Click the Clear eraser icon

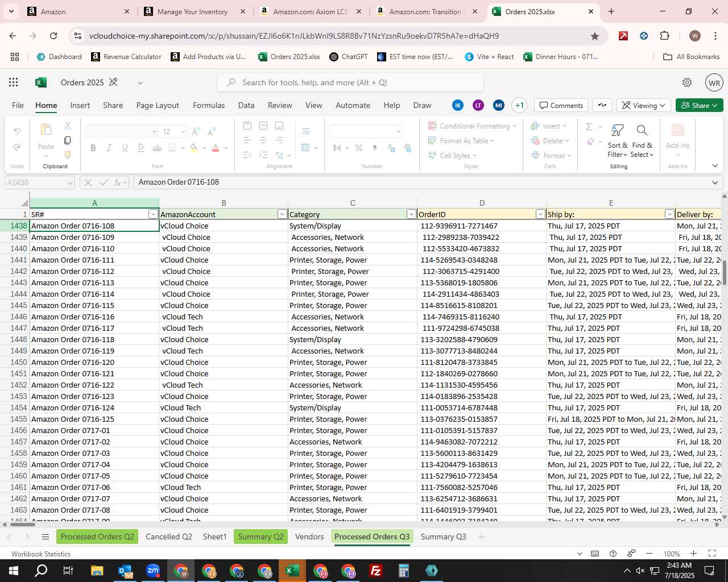(591, 142)
